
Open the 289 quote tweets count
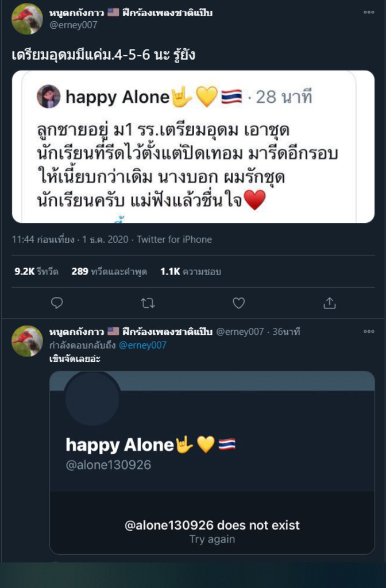tap(109, 272)
